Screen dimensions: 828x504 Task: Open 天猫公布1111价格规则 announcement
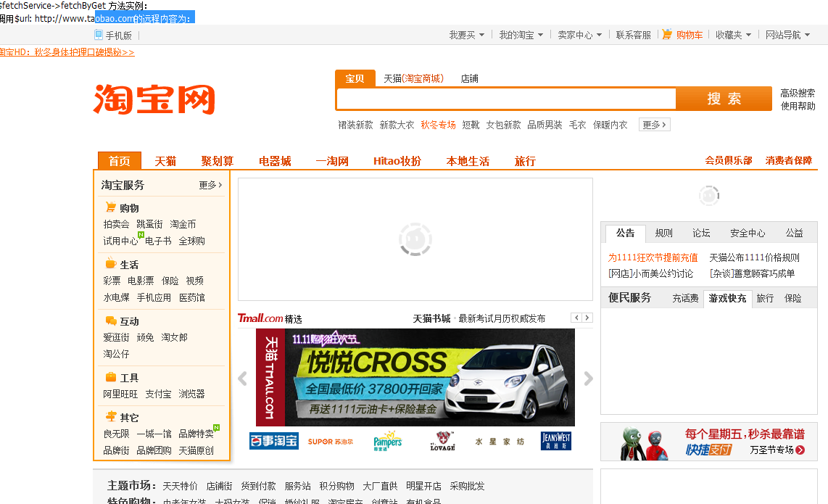point(754,257)
